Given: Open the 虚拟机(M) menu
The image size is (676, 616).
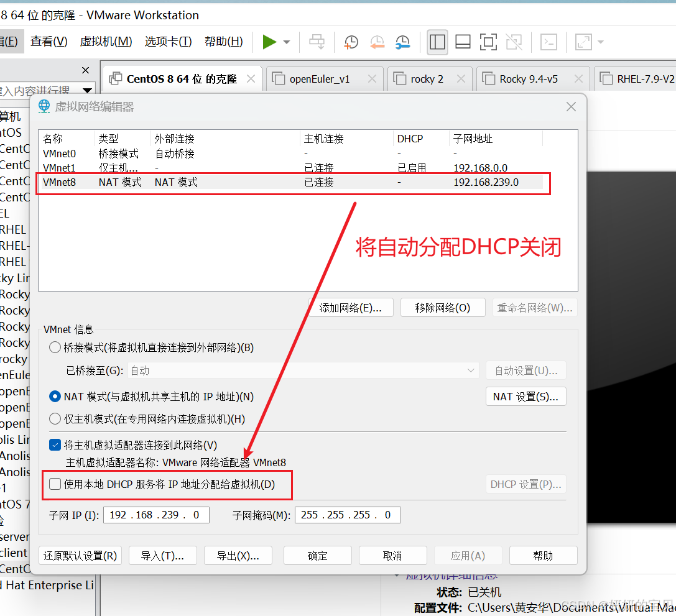Looking at the screenshot, I should click(106, 42).
